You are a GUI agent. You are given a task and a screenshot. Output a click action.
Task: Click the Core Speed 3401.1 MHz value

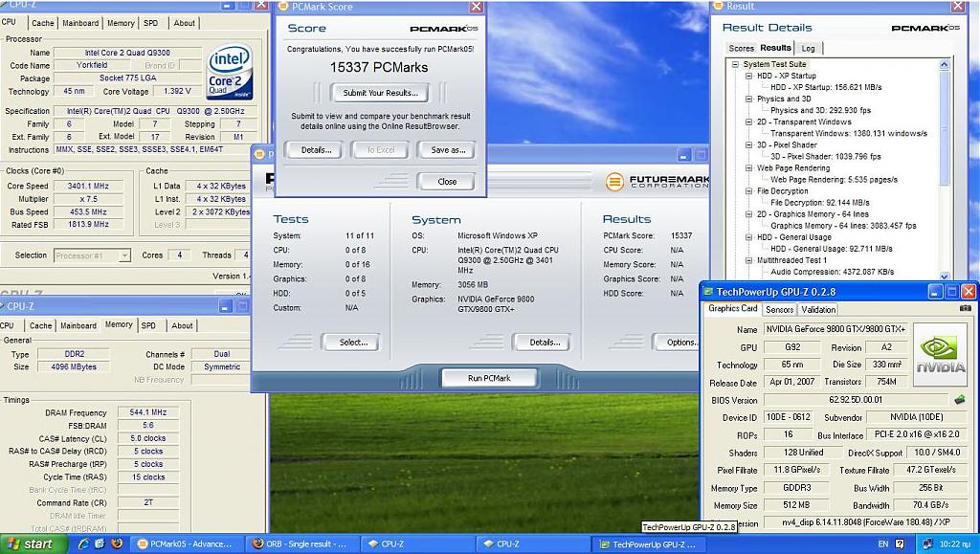(x=89, y=187)
